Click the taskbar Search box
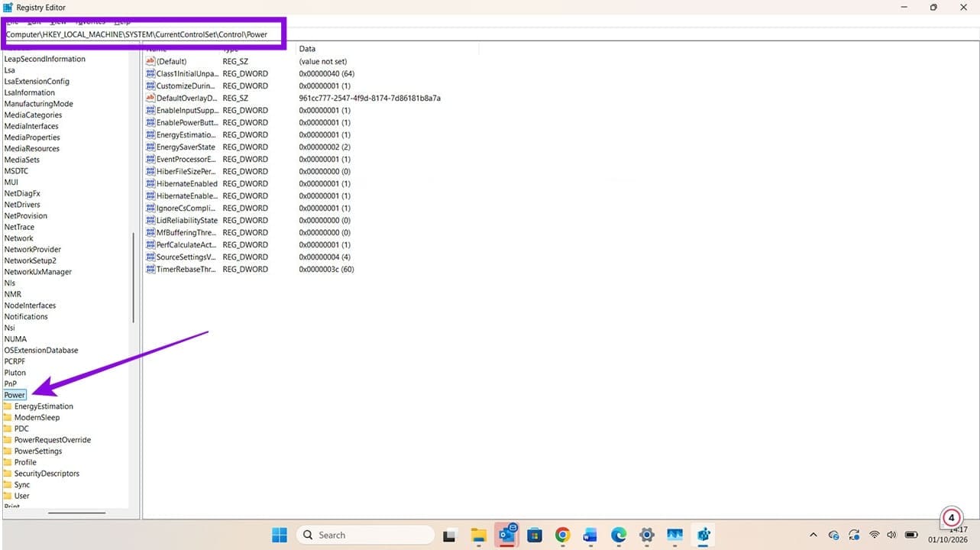The image size is (980, 550). (x=367, y=535)
